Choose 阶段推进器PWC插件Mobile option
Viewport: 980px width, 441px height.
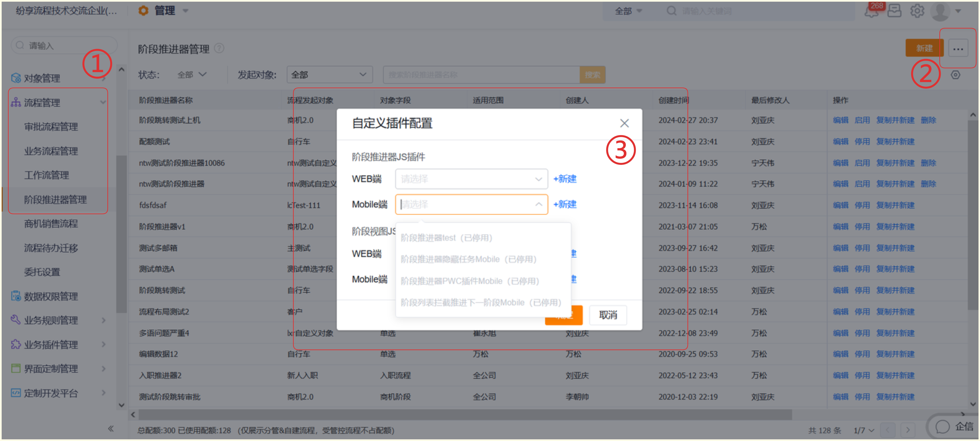point(483,281)
